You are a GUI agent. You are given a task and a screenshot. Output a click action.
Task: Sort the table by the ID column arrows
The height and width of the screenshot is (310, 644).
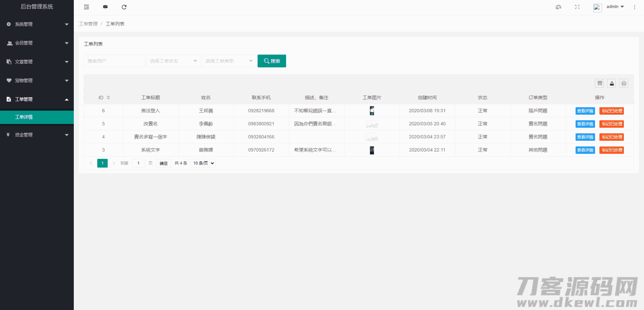[x=108, y=97]
